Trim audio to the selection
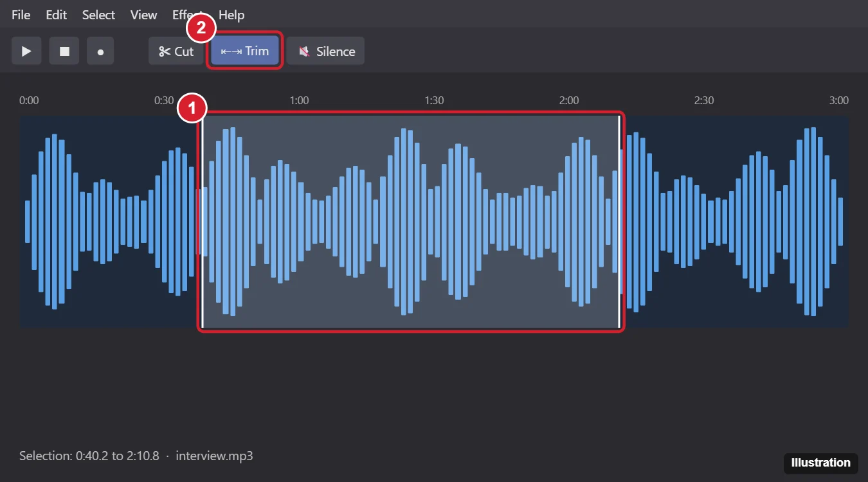The image size is (868, 482). click(245, 51)
